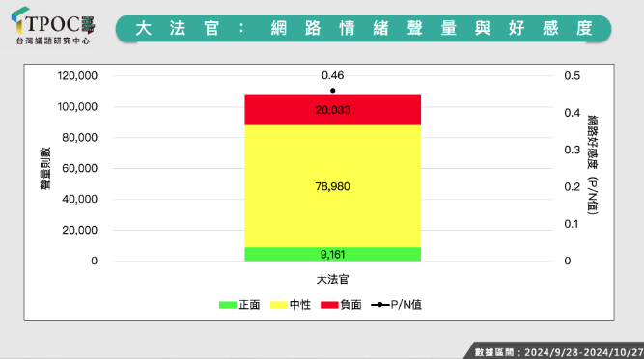Click the 0.3 right axis value
The image size is (644, 359).
click(573, 150)
